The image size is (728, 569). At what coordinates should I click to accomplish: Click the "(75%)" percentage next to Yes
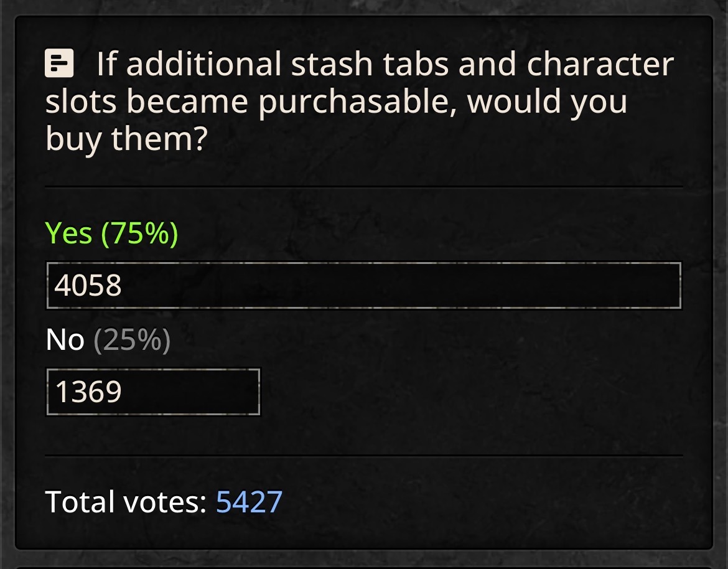(139, 234)
